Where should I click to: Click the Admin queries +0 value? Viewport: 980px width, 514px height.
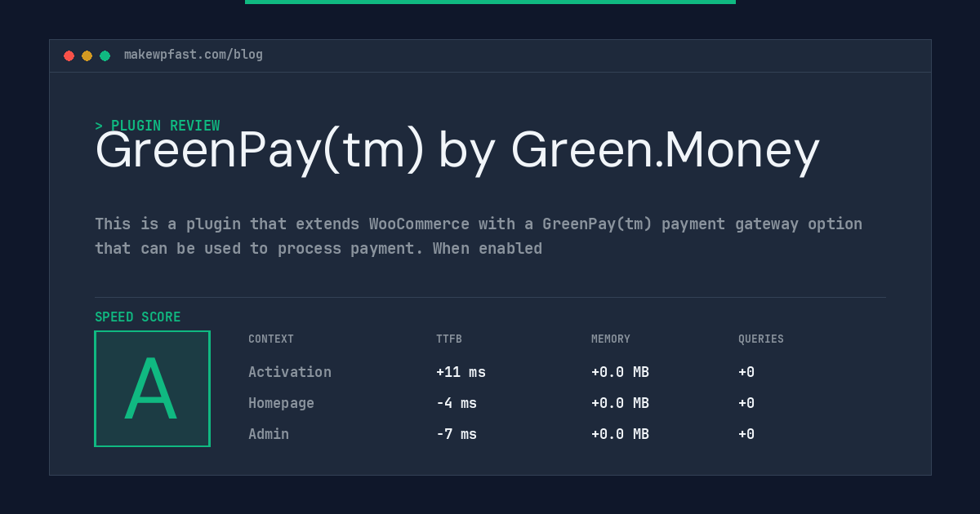coord(746,434)
